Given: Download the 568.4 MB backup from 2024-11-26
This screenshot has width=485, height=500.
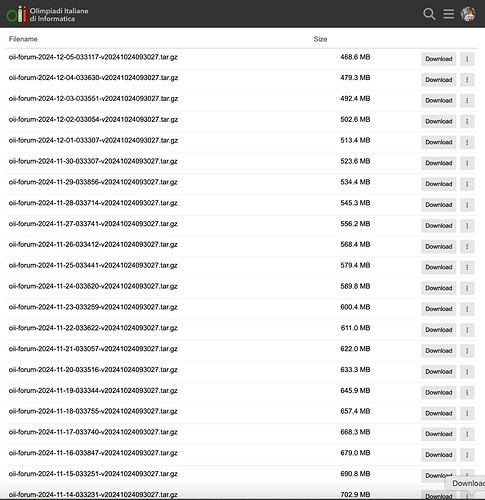Looking at the screenshot, I should (439, 247).
